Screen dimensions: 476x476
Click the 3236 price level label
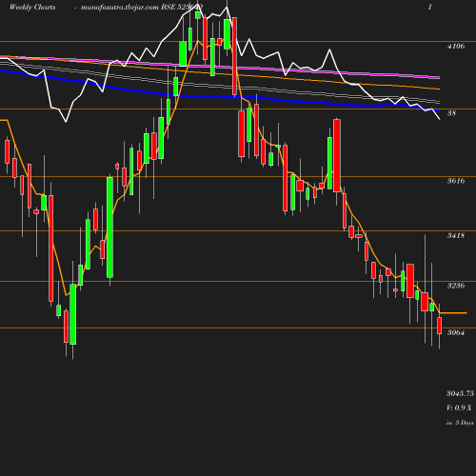456,286
